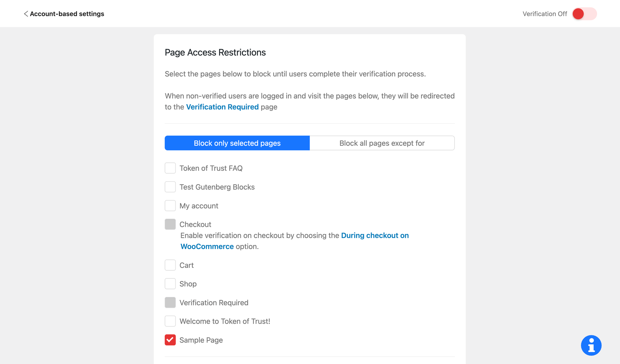The height and width of the screenshot is (364, 620).
Task: Open the blue info help icon
Action: [591, 345]
